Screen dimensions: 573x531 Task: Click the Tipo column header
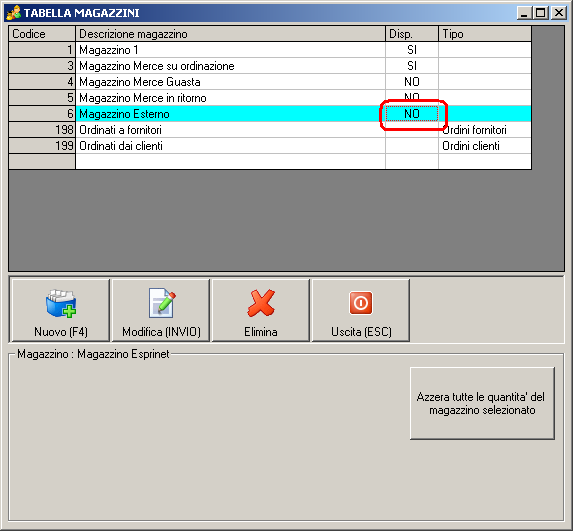(x=485, y=34)
